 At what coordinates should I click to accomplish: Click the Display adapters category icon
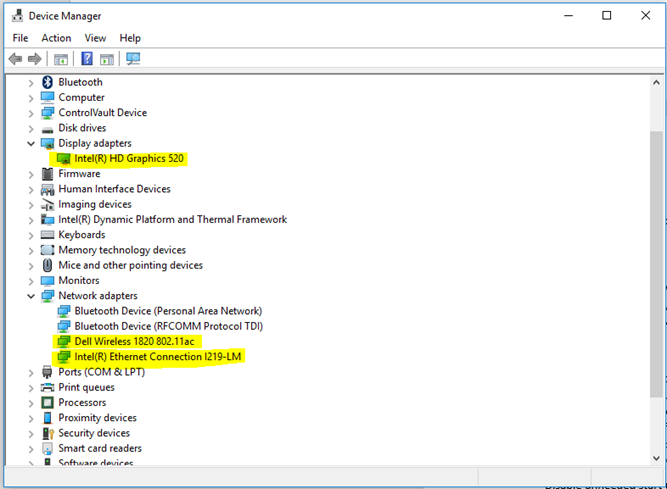47,143
